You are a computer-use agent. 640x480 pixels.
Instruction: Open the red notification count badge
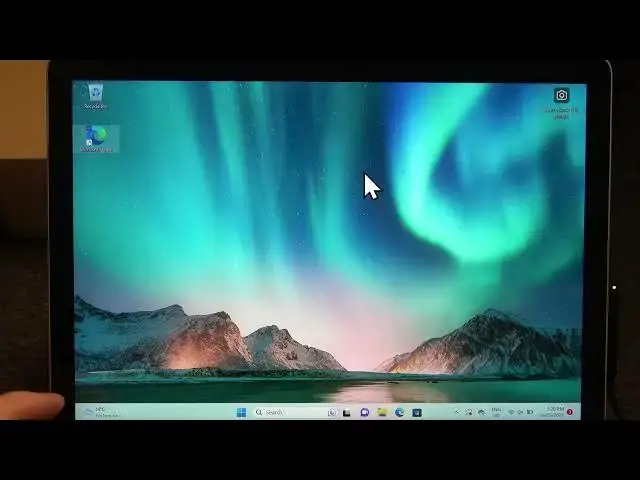[570, 412]
